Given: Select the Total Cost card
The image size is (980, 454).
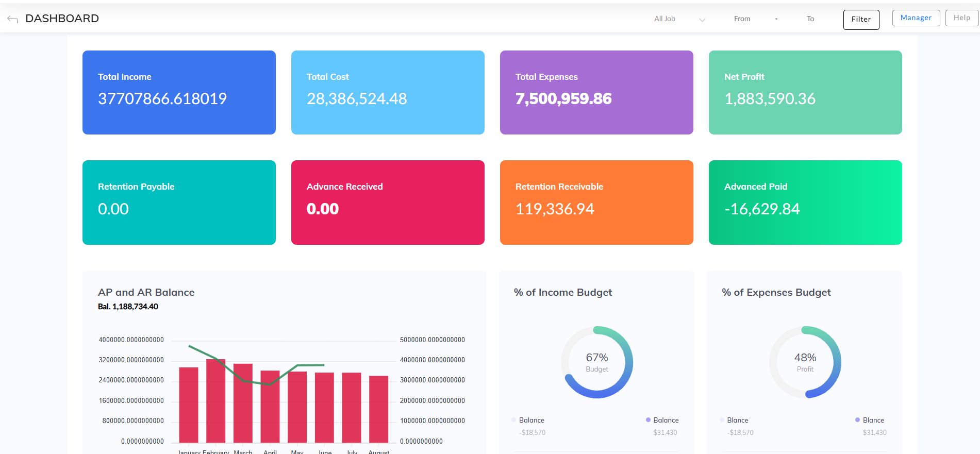Looking at the screenshot, I should (388, 93).
